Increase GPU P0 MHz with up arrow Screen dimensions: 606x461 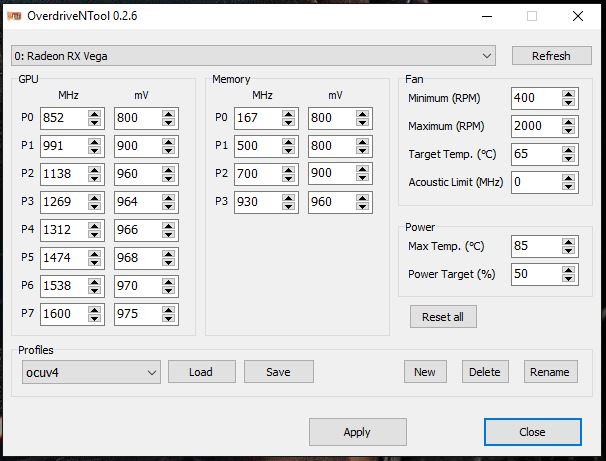click(95, 114)
